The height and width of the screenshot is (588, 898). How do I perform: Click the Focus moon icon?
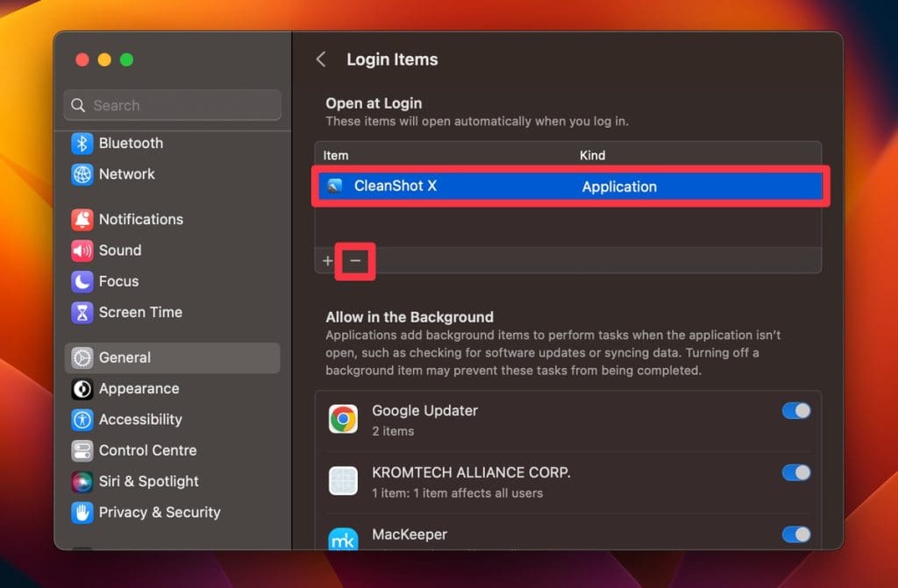pyautogui.click(x=82, y=281)
